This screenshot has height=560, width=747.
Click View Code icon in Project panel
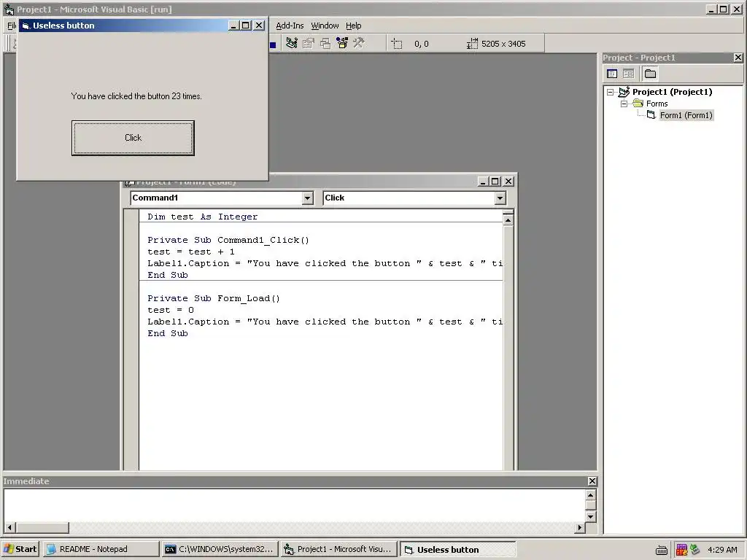coord(612,74)
